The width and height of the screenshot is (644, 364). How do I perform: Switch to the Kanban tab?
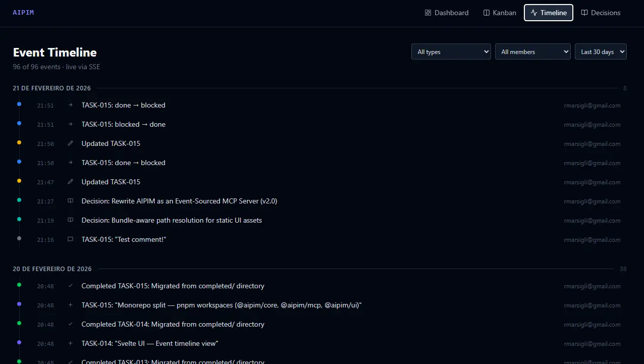[x=500, y=13]
